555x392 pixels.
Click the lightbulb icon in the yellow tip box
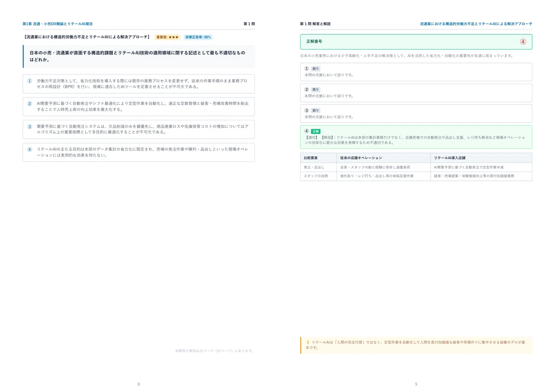click(308, 342)
